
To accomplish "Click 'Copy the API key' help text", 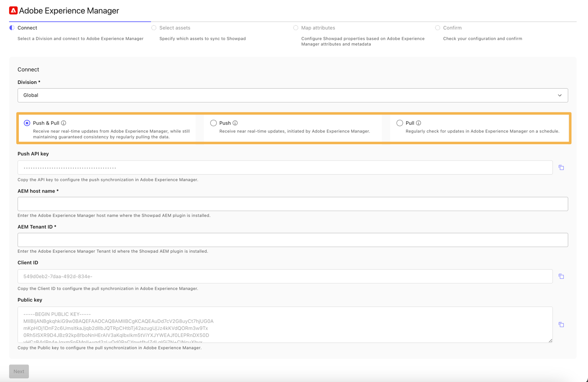I will pyautogui.click(x=108, y=180).
